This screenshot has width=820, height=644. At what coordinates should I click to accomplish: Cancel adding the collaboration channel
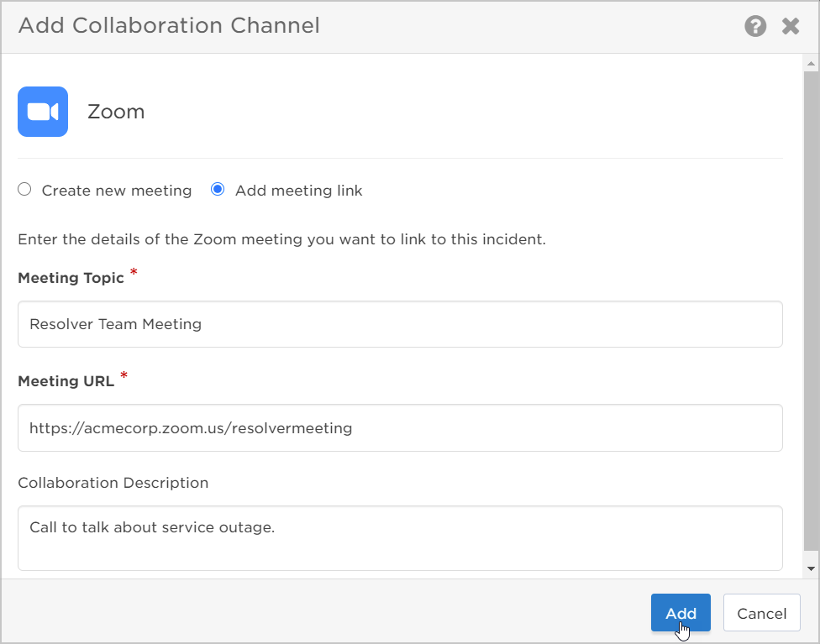tap(762, 613)
